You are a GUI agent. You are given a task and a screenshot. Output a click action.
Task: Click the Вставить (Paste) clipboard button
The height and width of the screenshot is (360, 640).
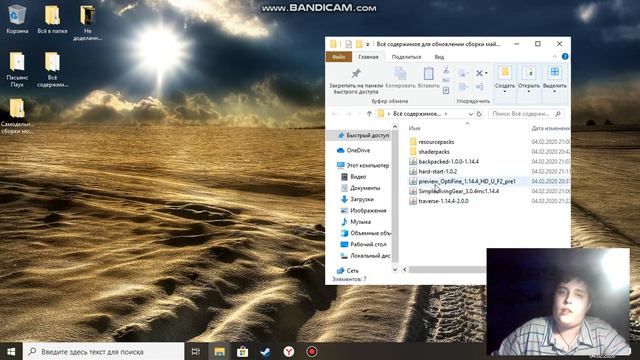pos(429,78)
